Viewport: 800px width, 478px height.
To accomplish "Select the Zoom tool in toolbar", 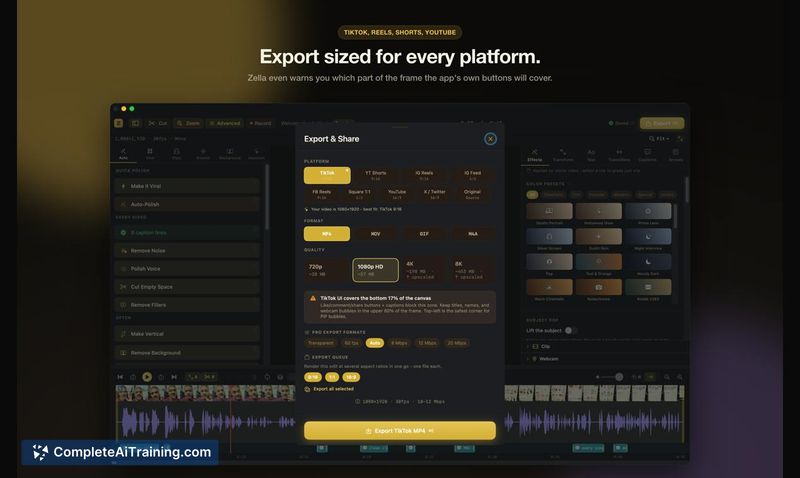I will 188,123.
